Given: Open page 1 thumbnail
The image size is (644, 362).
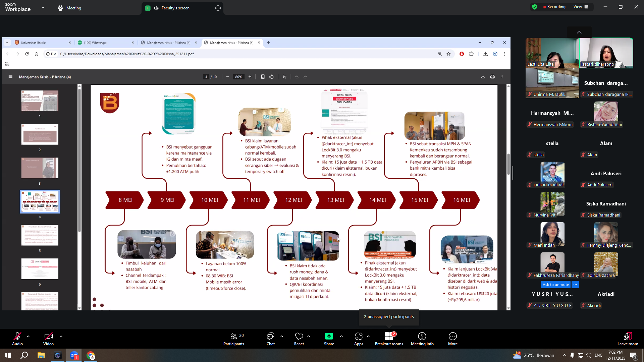Looking at the screenshot, I should coord(40,101).
